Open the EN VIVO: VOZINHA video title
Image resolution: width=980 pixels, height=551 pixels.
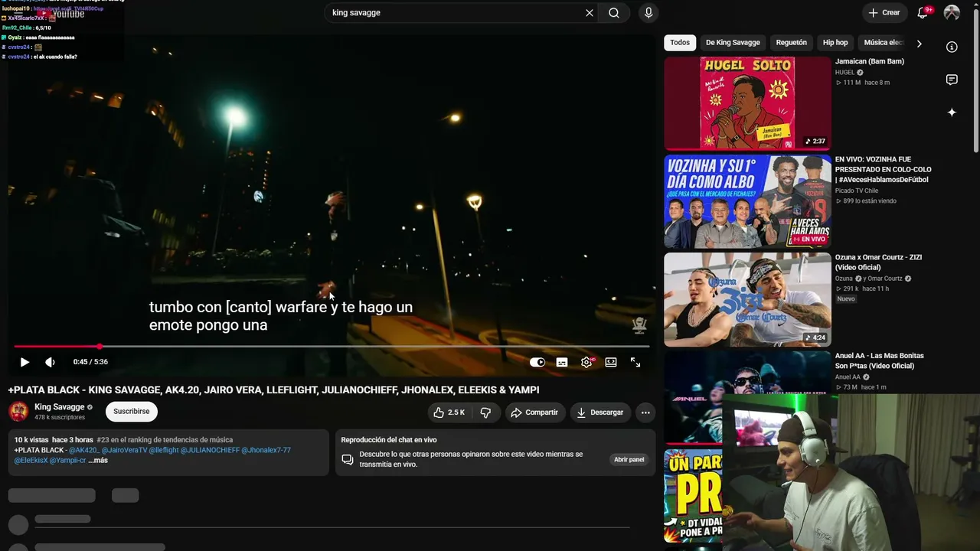884,169
